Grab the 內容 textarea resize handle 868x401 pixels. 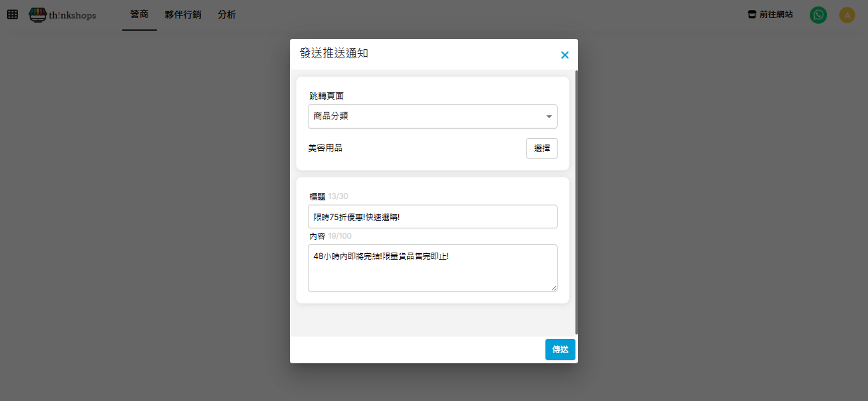(554, 288)
